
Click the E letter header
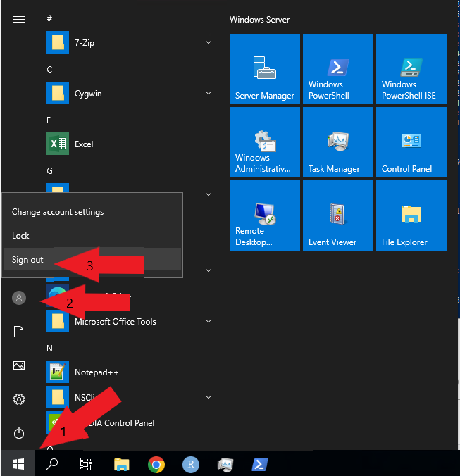point(49,120)
